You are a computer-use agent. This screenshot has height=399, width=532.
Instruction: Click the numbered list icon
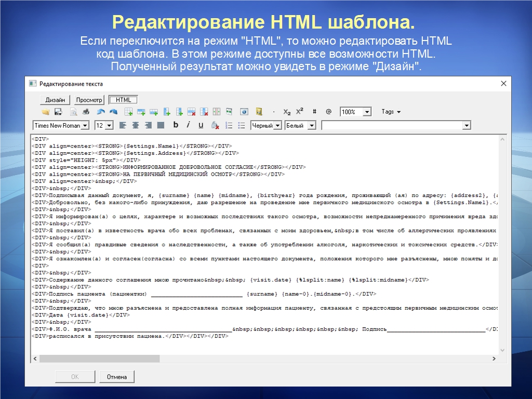coord(229,125)
